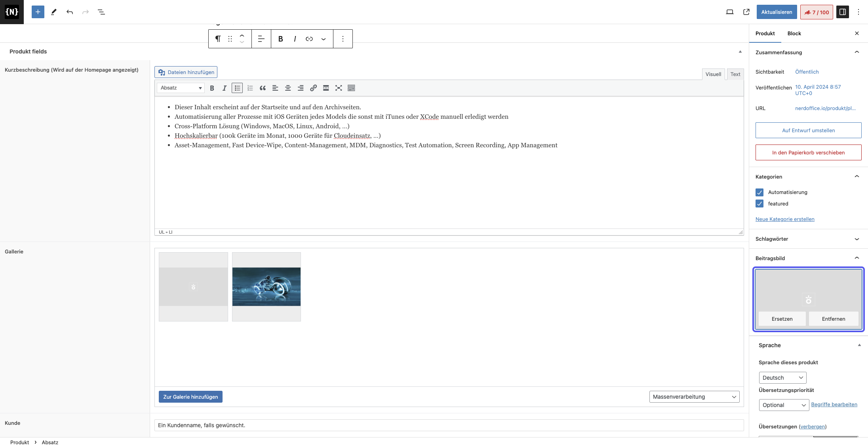Image resolution: width=868 pixels, height=447 pixels.
Task: Switch to the Block sidebar tab
Action: (794, 33)
